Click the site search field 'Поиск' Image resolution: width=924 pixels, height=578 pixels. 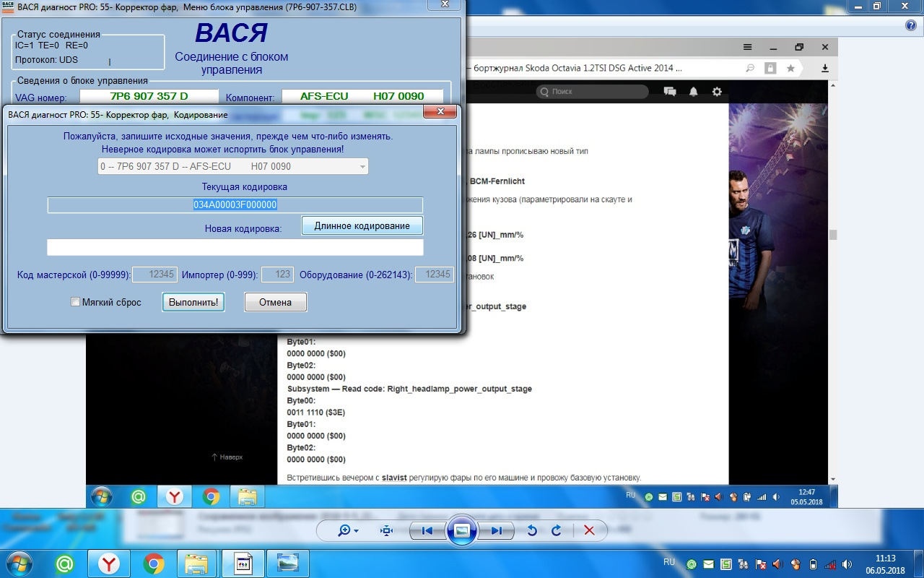click(592, 92)
